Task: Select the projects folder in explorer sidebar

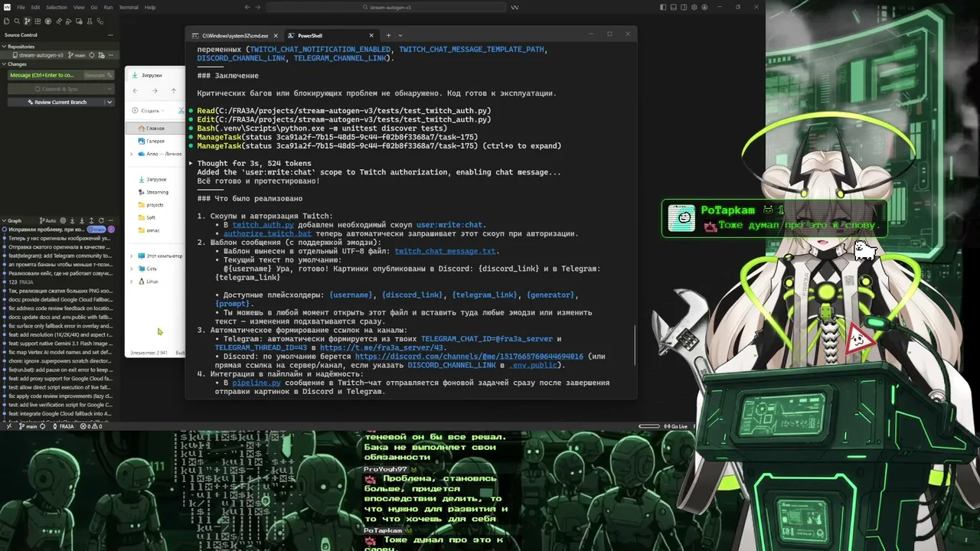Action: pyautogui.click(x=154, y=205)
